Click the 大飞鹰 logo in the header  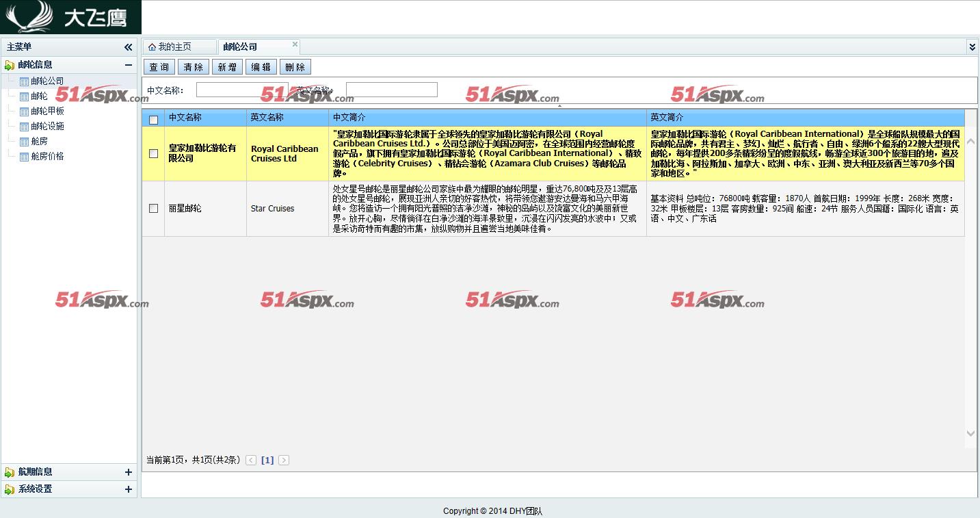coord(70,17)
